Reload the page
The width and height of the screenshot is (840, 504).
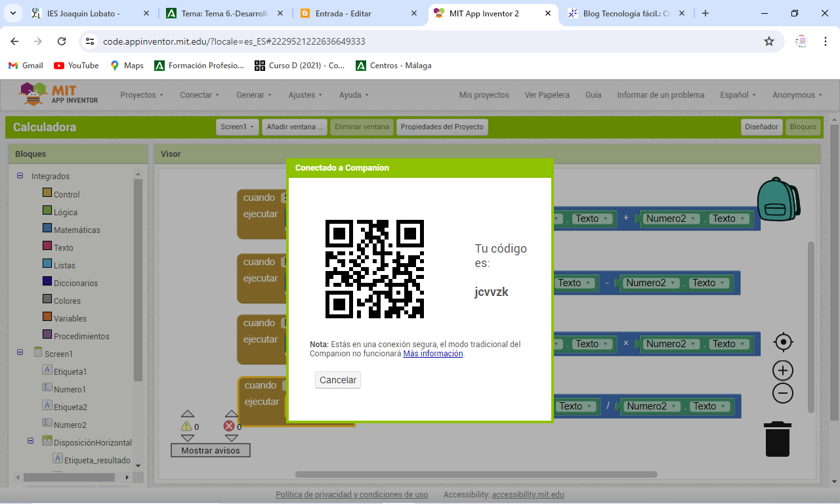click(62, 41)
